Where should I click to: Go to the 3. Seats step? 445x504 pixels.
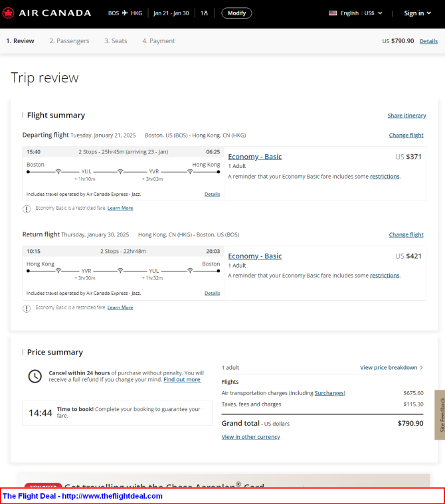(x=116, y=41)
